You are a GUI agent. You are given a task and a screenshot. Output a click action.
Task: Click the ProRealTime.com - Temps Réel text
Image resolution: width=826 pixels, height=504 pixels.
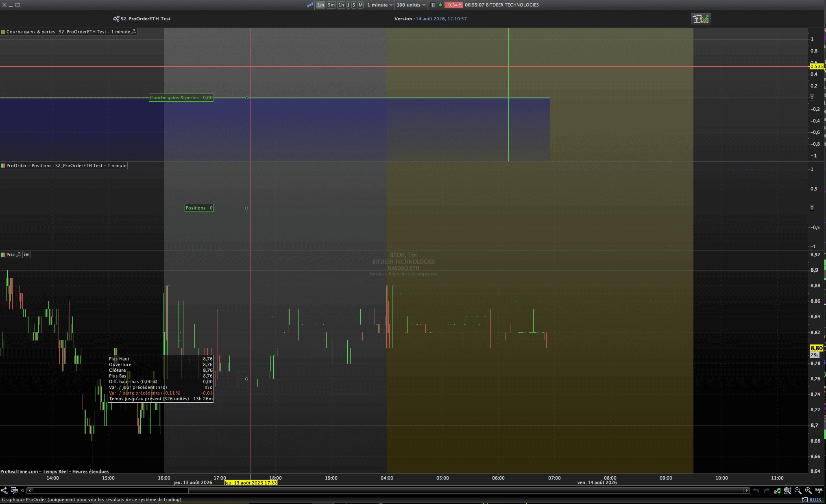pos(34,471)
